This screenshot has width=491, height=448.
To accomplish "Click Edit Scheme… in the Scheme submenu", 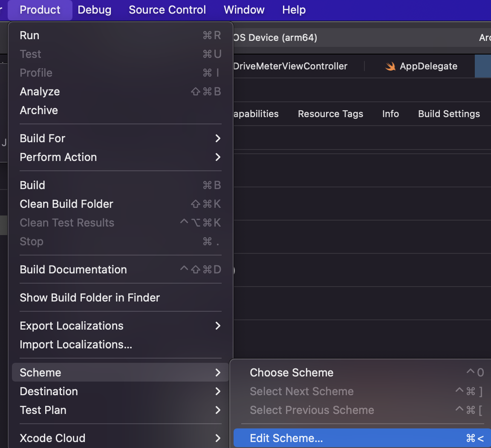I will [362, 438].
